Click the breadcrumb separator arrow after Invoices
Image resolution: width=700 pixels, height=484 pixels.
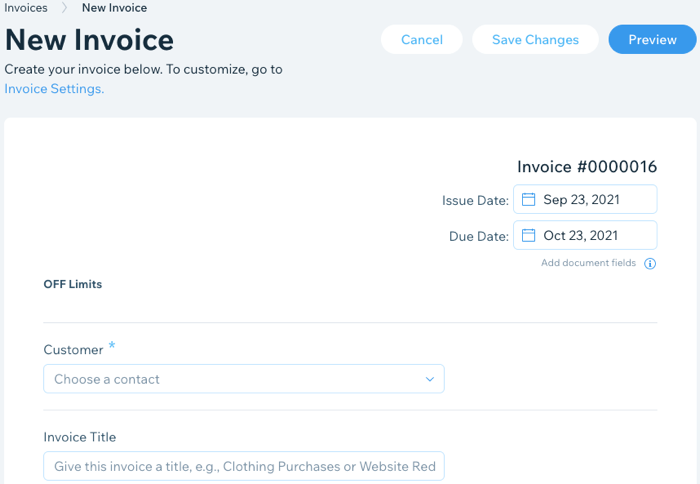pyautogui.click(x=64, y=8)
